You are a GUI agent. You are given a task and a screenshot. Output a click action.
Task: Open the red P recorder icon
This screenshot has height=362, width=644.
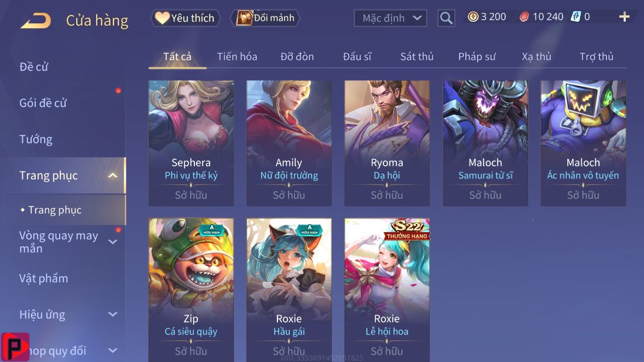tap(15, 347)
